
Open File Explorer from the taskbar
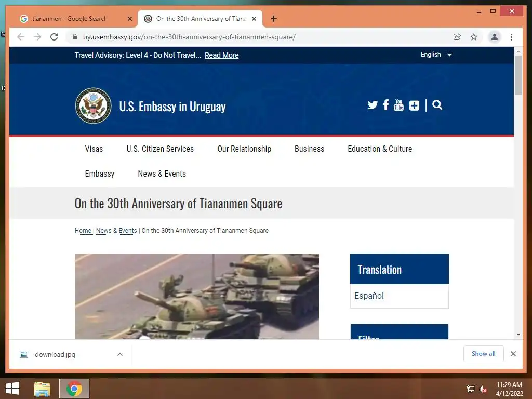pos(42,389)
